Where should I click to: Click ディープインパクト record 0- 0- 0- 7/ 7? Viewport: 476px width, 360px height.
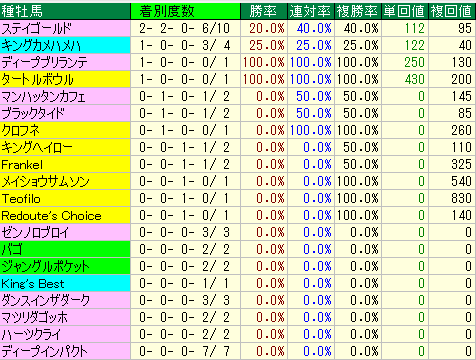coord(185,351)
